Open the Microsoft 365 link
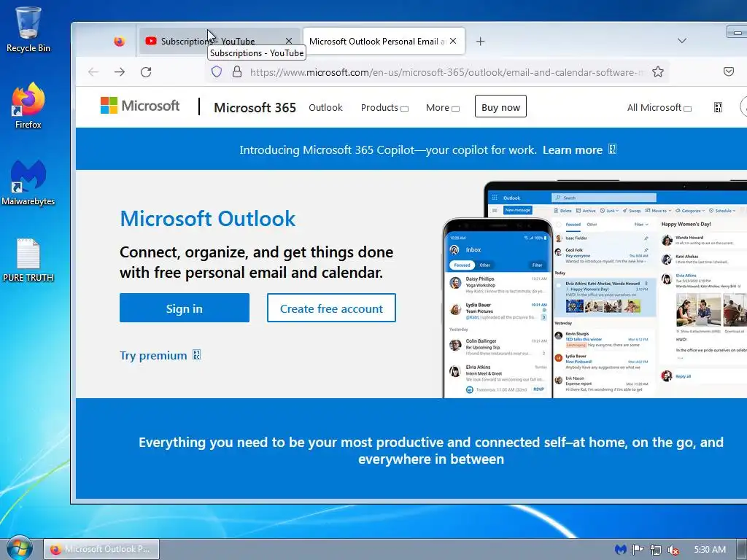747x560 pixels. click(255, 108)
